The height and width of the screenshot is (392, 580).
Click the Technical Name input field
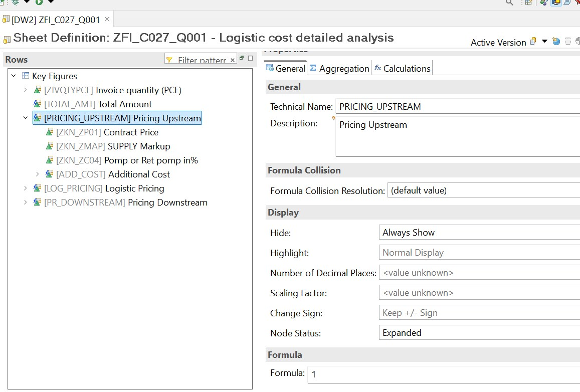pos(457,106)
